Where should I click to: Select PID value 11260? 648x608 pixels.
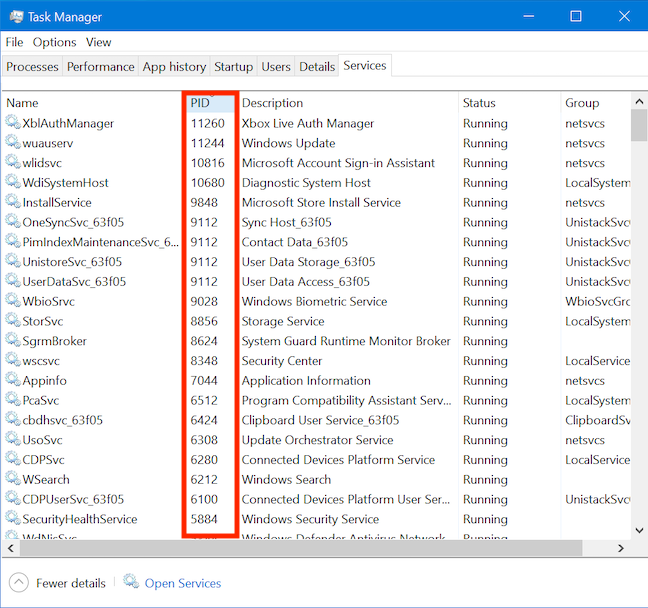point(207,123)
